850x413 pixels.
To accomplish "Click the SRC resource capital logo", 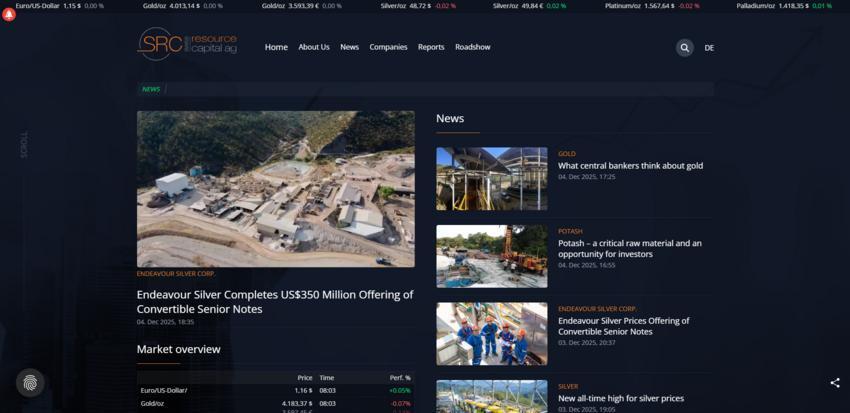I will (x=187, y=44).
